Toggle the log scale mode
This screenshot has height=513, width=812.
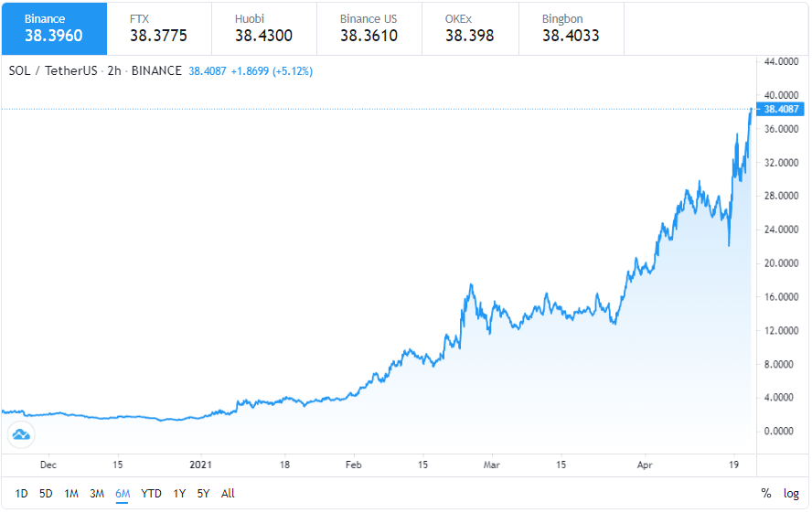791,494
